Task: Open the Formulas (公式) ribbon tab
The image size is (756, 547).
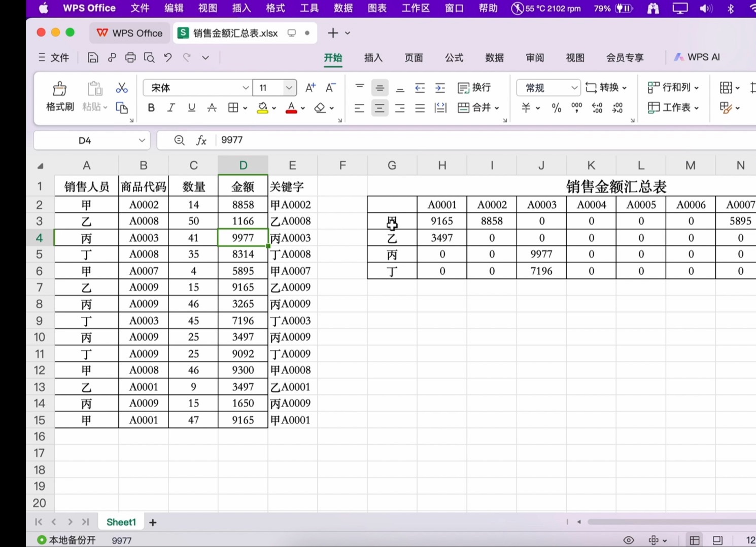Action: (454, 58)
